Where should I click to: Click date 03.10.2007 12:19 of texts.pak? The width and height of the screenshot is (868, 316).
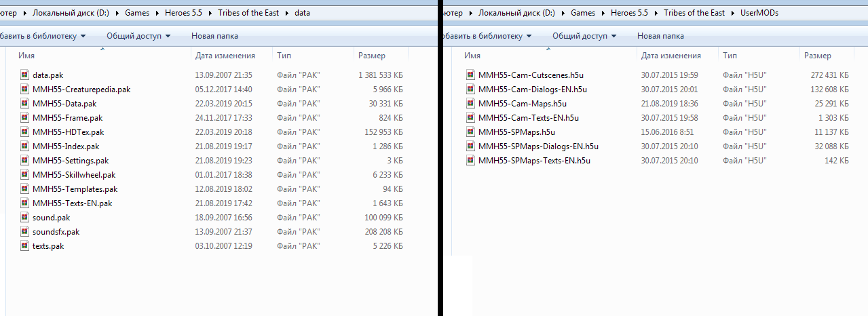(x=223, y=246)
